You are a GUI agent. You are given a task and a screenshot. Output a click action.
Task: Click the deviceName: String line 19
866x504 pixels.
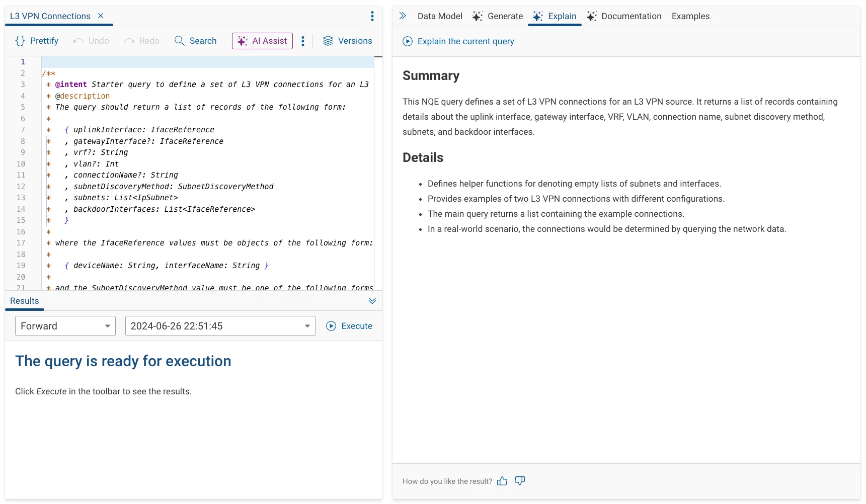pos(167,266)
